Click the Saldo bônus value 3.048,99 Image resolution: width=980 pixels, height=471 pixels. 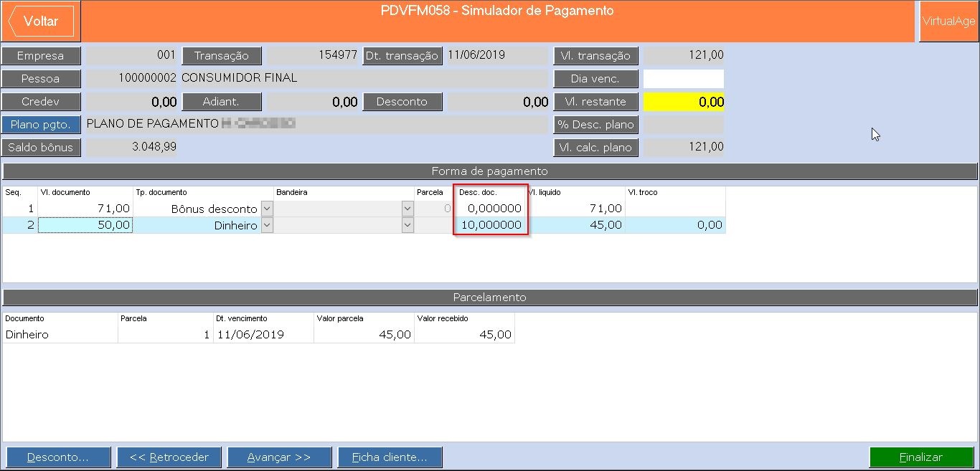pyautogui.click(x=131, y=148)
